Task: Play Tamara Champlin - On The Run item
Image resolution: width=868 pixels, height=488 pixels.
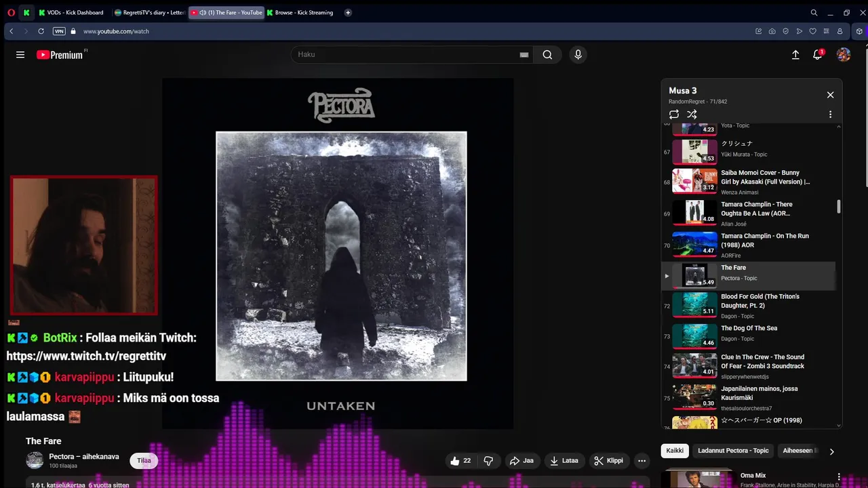Action: pos(749,245)
